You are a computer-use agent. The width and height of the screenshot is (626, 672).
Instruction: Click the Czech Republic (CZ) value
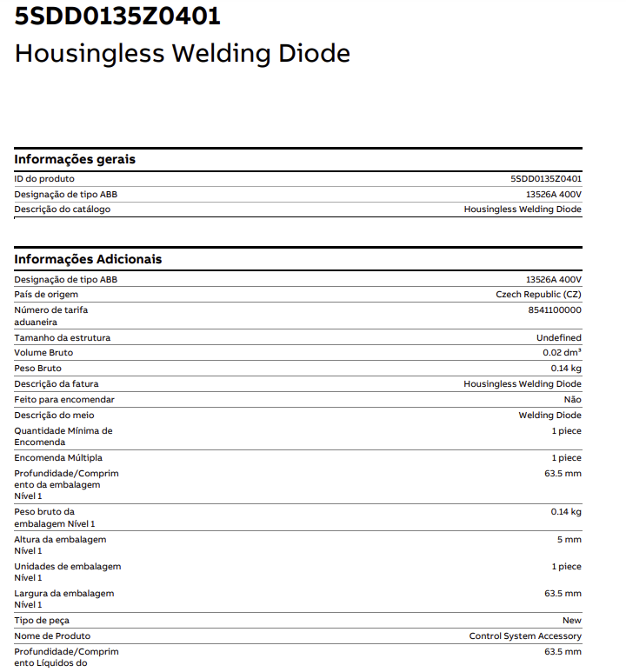click(x=538, y=295)
